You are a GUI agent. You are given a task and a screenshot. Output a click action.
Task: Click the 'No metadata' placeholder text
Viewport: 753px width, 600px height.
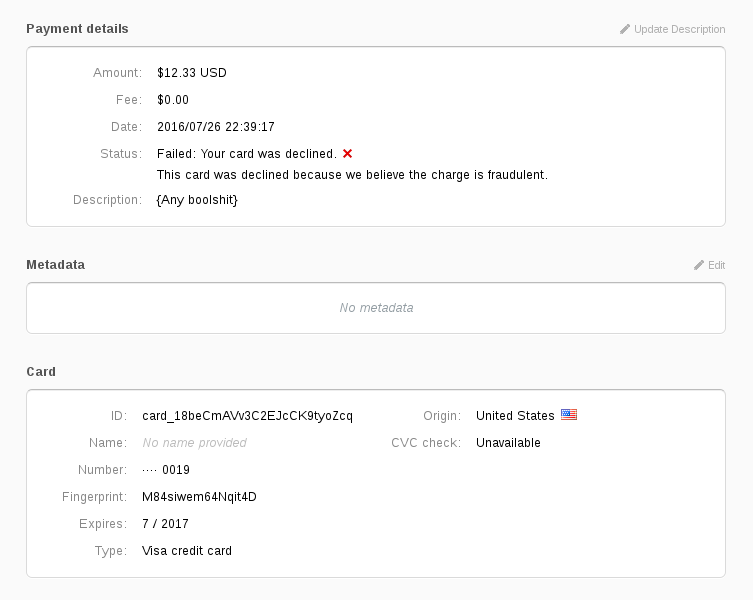pos(376,308)
